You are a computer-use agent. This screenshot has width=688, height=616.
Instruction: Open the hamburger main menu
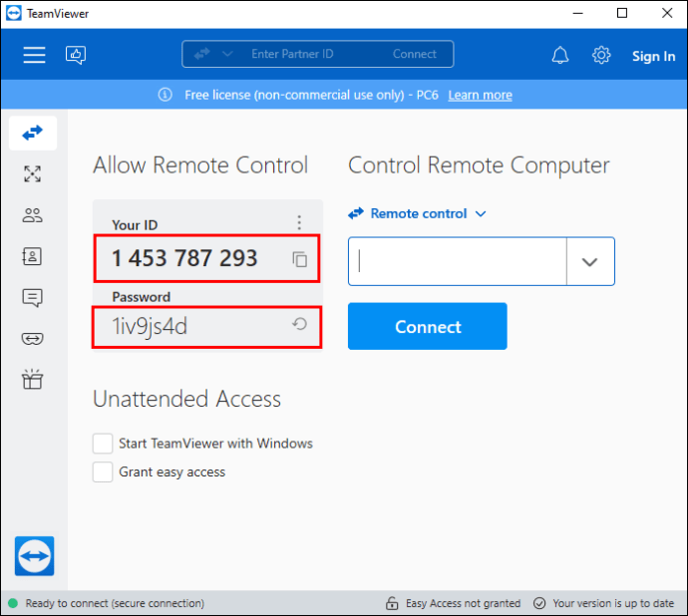(35, 55)
